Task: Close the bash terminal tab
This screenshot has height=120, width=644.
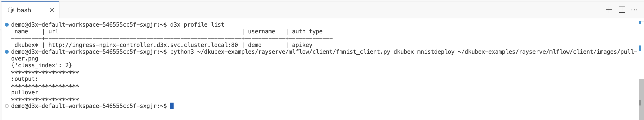Action: [x=52, y=10]
